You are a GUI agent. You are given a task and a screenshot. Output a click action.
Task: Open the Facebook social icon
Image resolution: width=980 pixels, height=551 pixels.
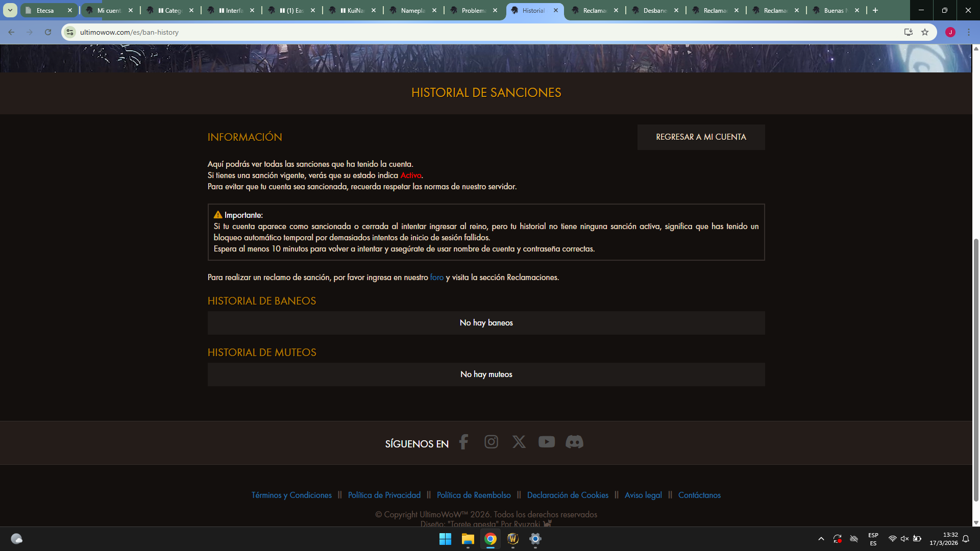[463, 442]
